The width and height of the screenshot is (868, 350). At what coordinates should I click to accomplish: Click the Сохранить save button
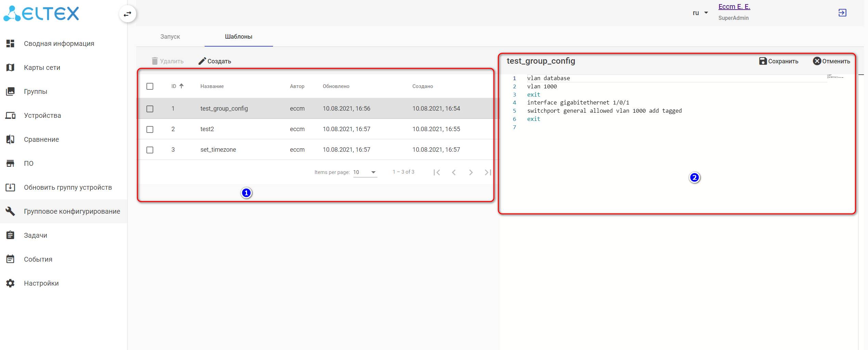click(x=779, y=61)
